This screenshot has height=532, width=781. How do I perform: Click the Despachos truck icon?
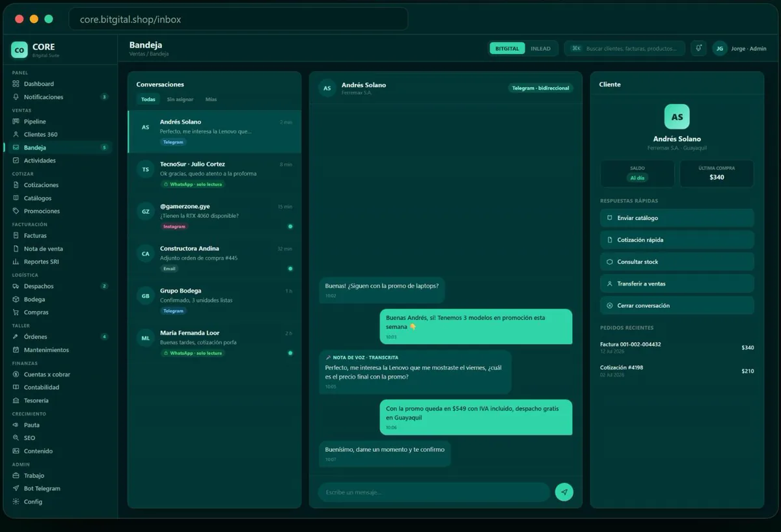click(16, 286)
